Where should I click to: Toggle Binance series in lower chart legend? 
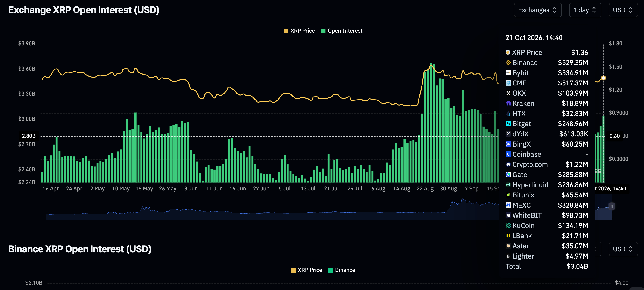pyautogui.click(x=341, y=270)
